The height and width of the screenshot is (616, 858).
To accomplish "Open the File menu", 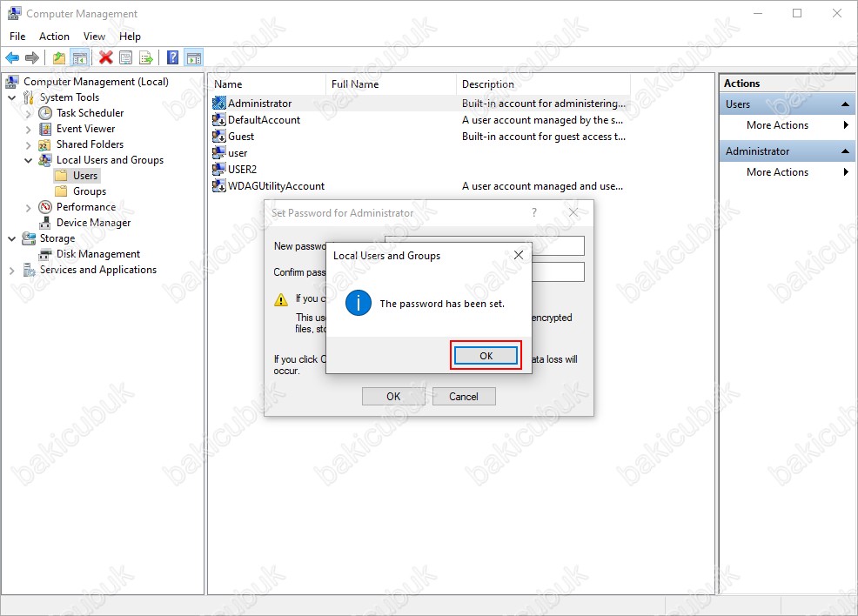I will tap(17, 36).
